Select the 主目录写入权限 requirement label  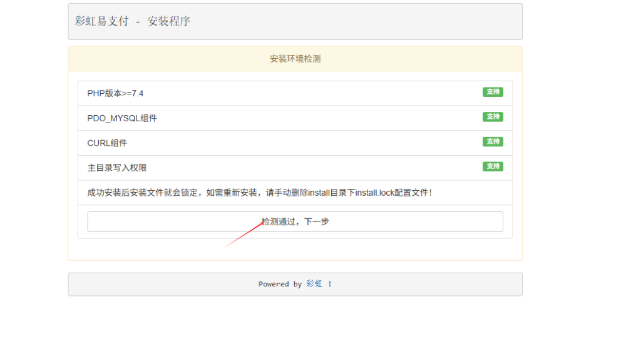(x=117, y=168)
